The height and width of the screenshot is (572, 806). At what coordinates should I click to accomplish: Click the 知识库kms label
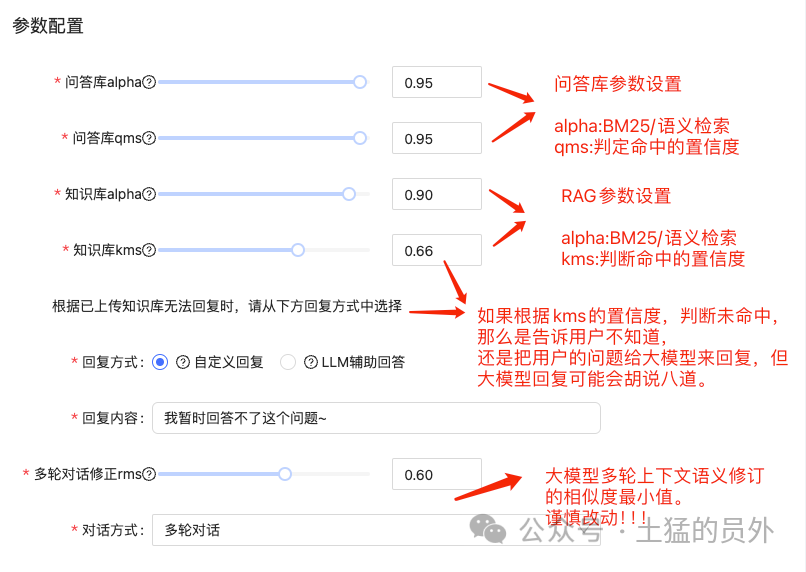[x=107, y=250]
